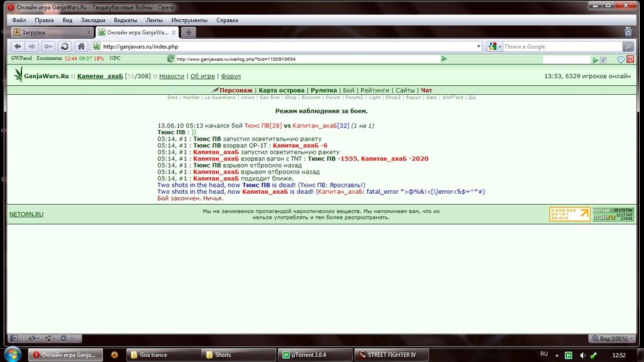Click the site leaf icon in address bar
644x362 pixels.
coord(96,46)
